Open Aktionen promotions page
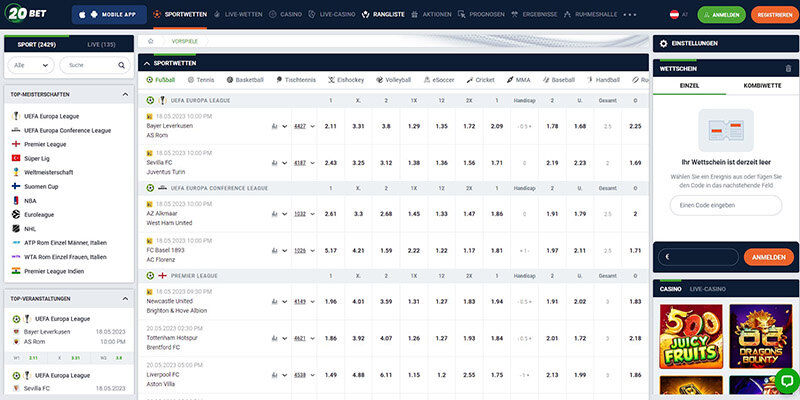 click(431, 14)
